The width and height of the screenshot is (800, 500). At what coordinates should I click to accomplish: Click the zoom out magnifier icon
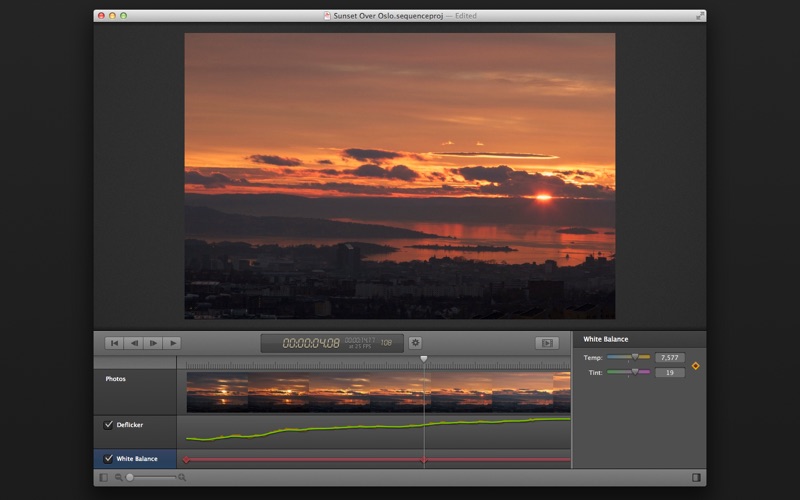118,478
